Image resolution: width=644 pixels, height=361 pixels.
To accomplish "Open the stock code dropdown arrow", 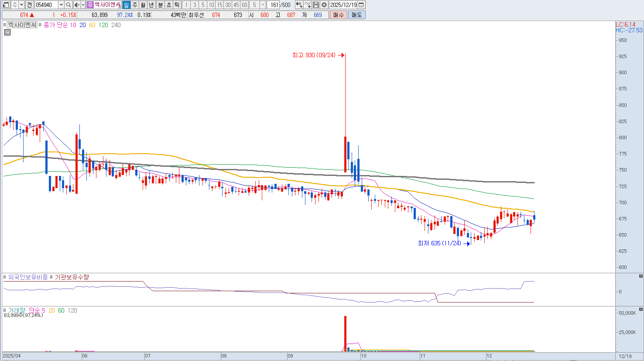I will [61, 5].
